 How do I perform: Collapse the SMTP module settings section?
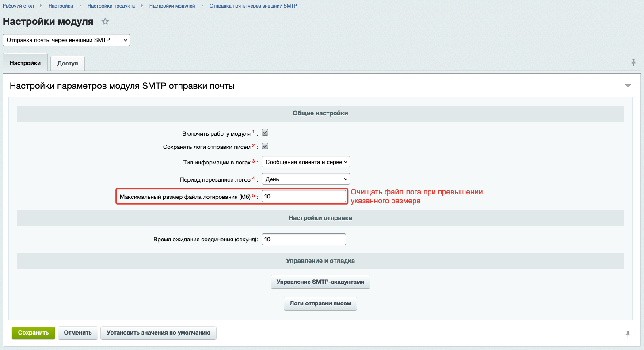pos(628,85)
